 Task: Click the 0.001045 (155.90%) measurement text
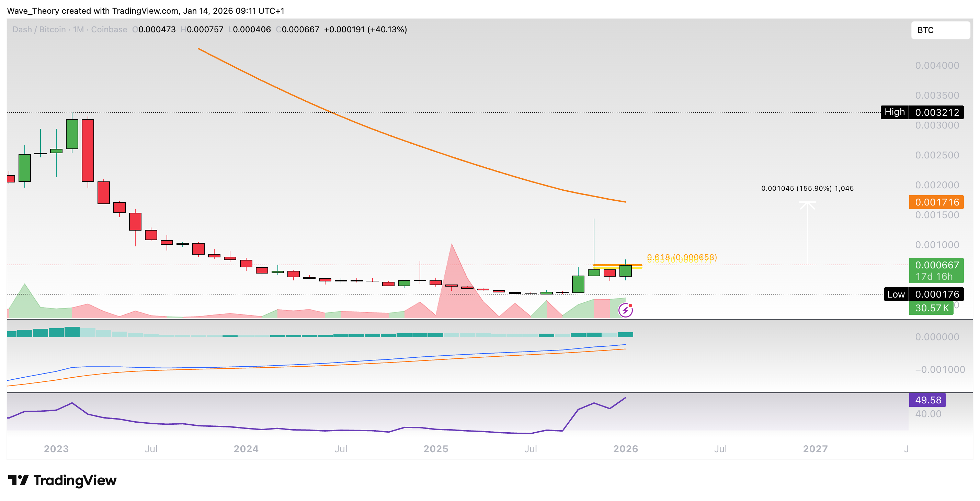(x=807, y=188)
